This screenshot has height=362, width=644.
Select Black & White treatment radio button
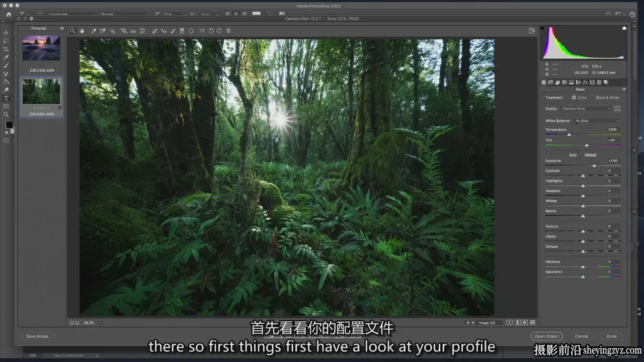(592, 98)
